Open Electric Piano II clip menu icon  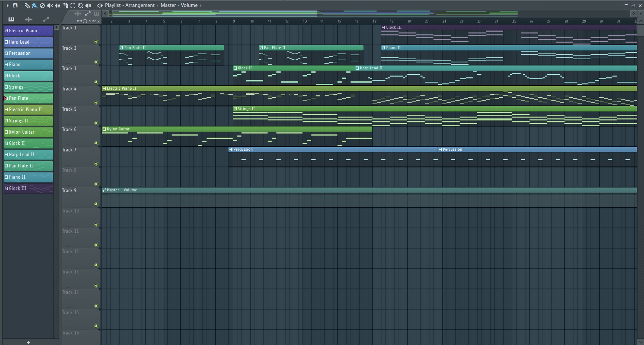[x=104, y=89]
